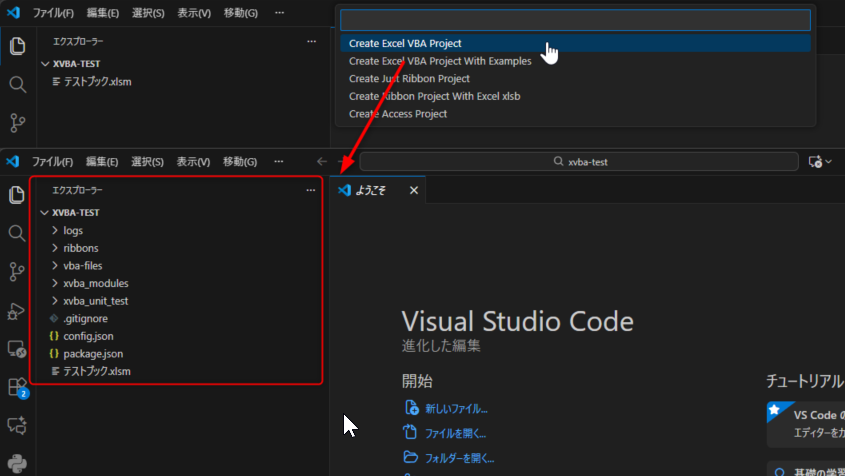The width and height of the screenshot is (845, 476).
Task: Expand the logs folder
Action: pos(55,230)
